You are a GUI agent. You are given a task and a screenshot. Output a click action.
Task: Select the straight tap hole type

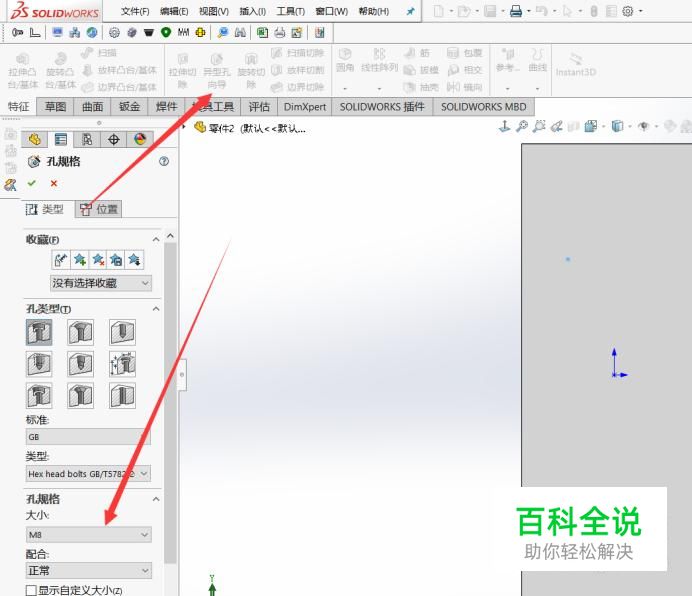click(x=39, y=364)
